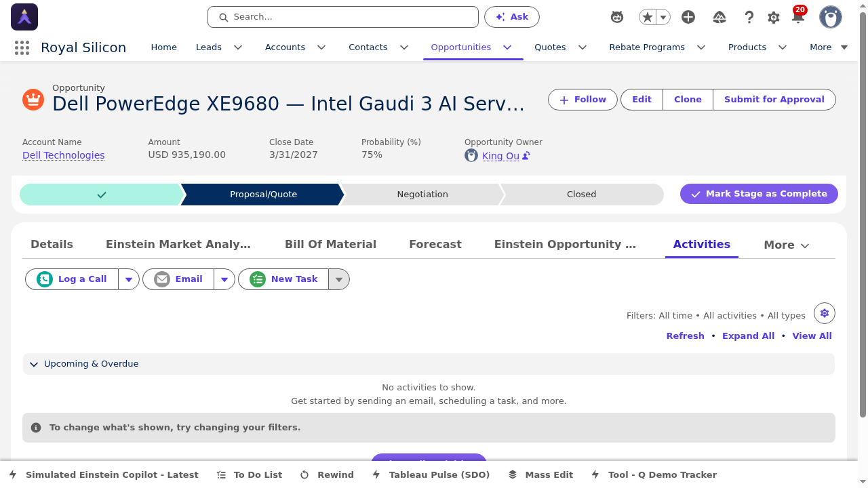
Task: Open the Trailhead cloud icon
Action: click(x=720, y=17)
